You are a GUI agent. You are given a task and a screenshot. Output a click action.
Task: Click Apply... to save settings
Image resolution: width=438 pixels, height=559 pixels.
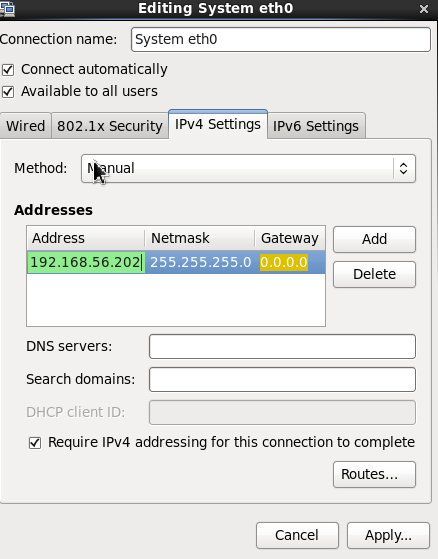388,535
